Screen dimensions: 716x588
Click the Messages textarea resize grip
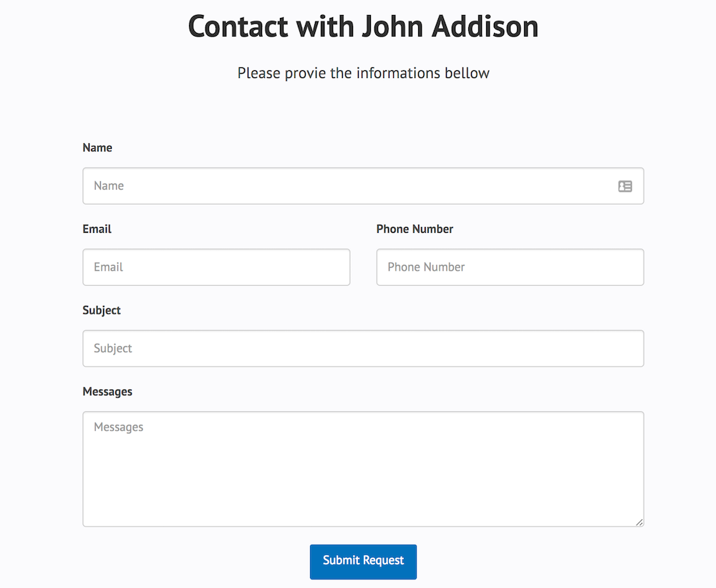639,522
